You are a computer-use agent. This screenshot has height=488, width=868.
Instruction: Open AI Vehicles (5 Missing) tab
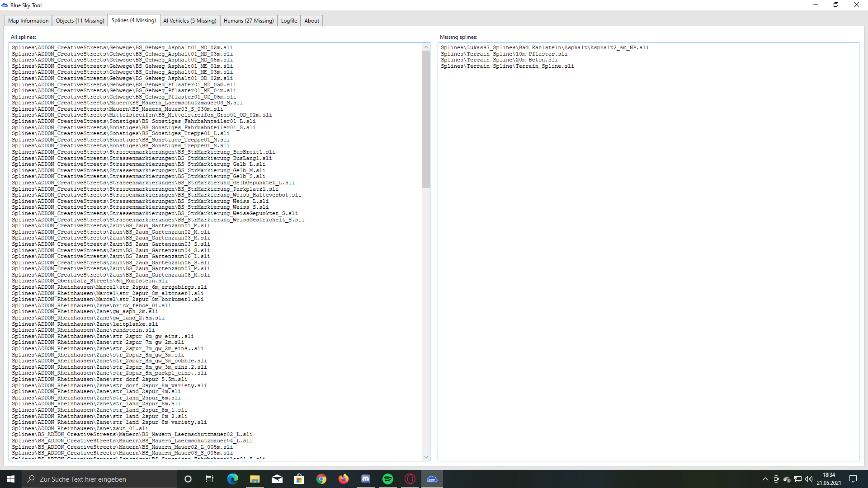189,21
